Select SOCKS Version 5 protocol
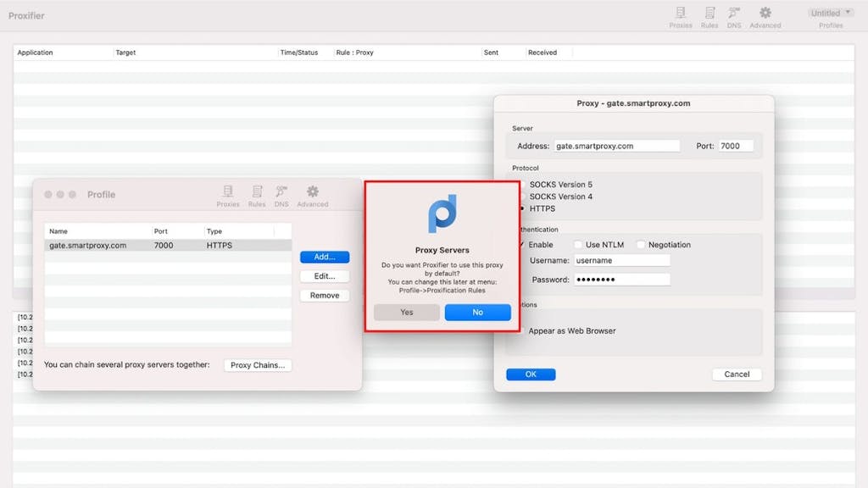Image resolution: width=868 pixels, height=488 pixels. coord(560,184)
